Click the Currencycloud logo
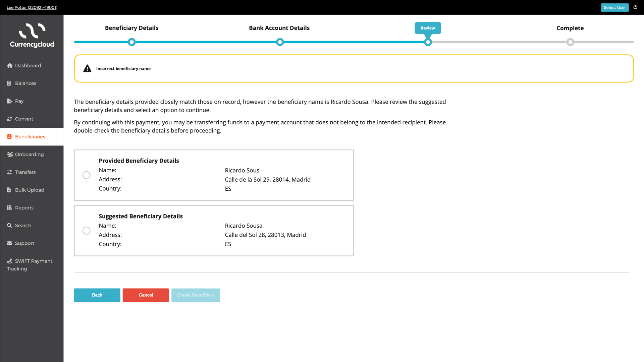This screenshot has height=362, width=644. [32, 36]
